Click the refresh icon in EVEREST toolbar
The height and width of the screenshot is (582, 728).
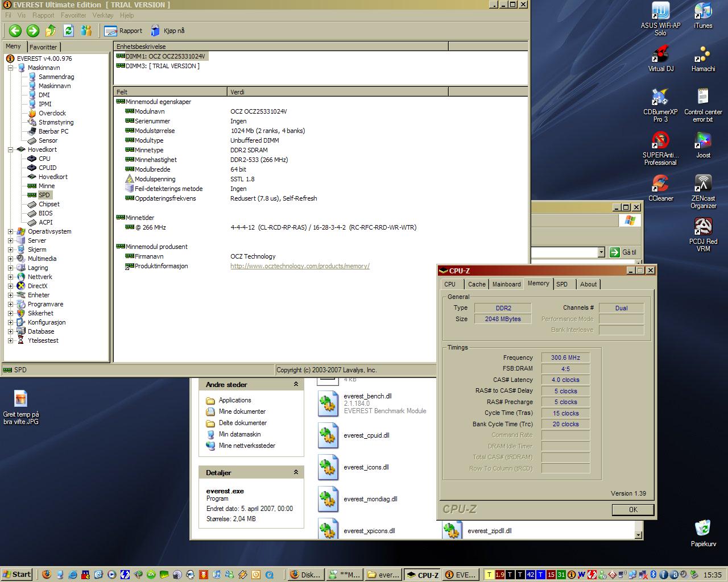coord(69,31)
